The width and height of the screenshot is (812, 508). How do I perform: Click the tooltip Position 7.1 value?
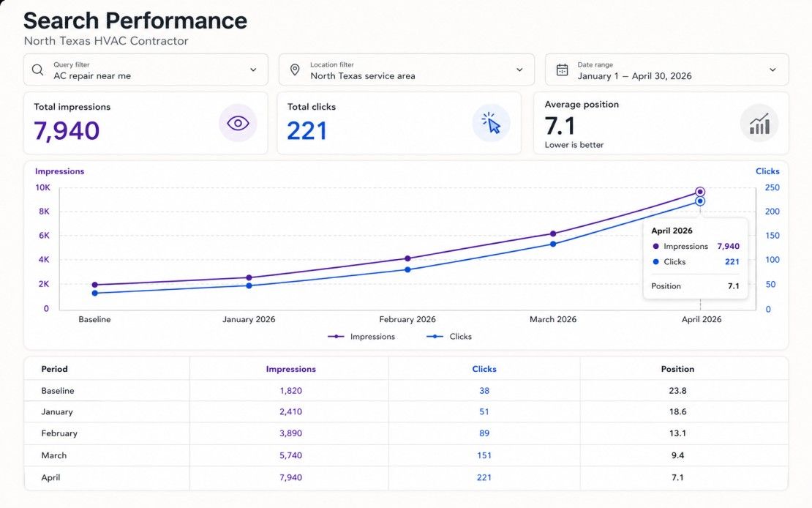pos(733,286)
